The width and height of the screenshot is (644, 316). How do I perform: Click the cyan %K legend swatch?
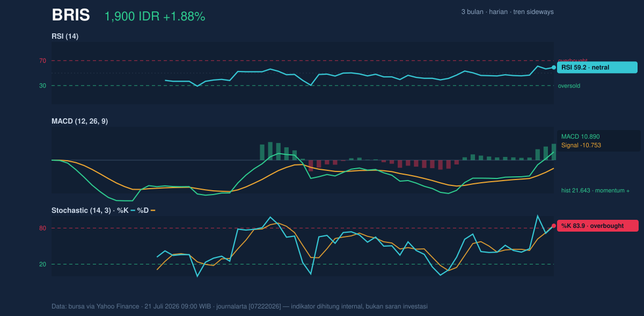[x=133, y=210]
